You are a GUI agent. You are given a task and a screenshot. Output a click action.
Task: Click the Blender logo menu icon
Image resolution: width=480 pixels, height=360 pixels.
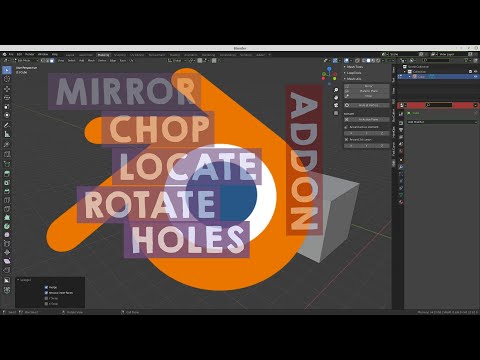4,54
